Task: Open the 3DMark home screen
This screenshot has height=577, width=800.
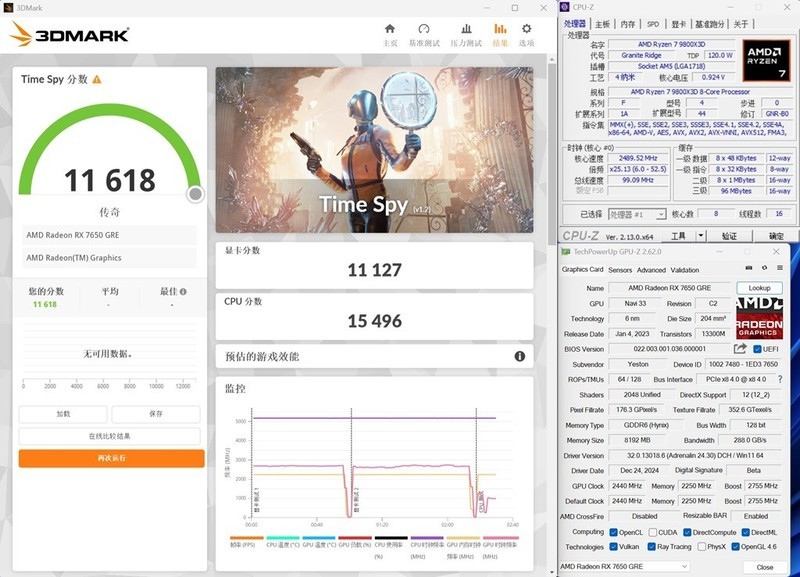Action: tap(390, 31)
